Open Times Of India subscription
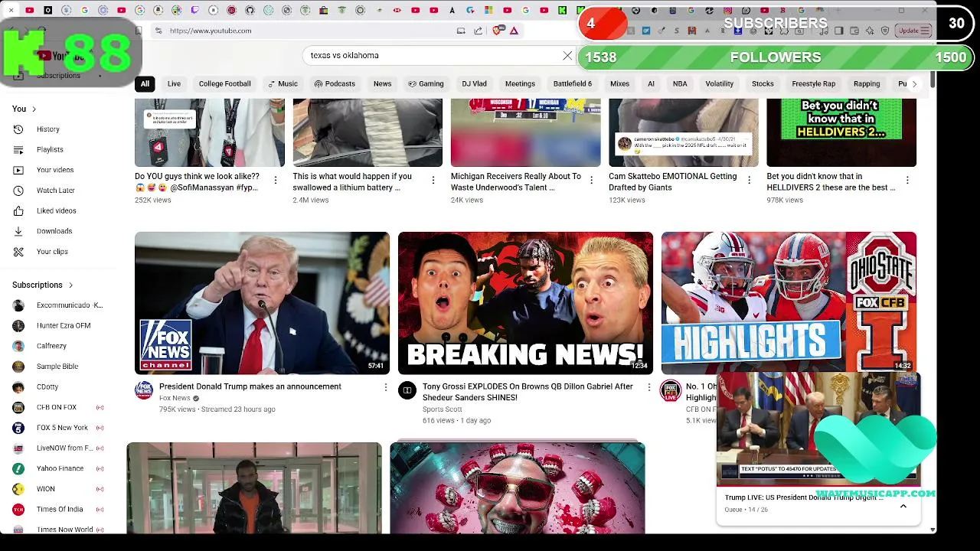This screenshot has width=980, height=551. coord(58,509)
